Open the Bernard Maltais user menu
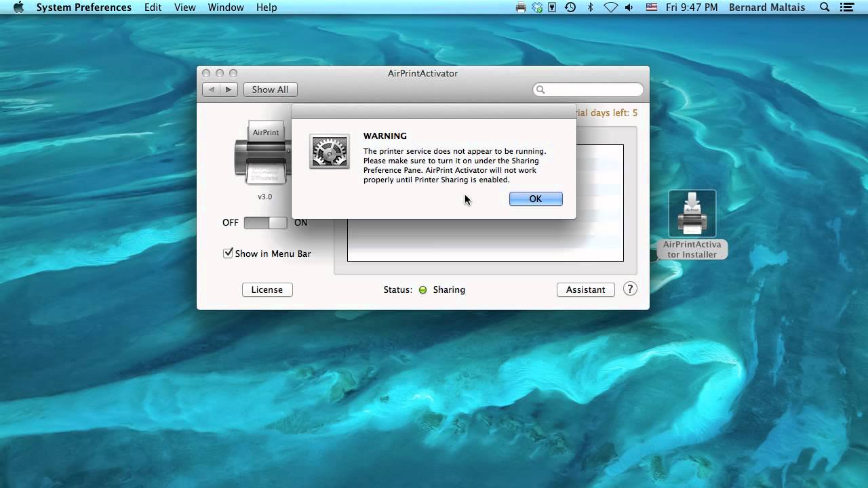Viewport: 868px width, 488px height. (767, 7)
